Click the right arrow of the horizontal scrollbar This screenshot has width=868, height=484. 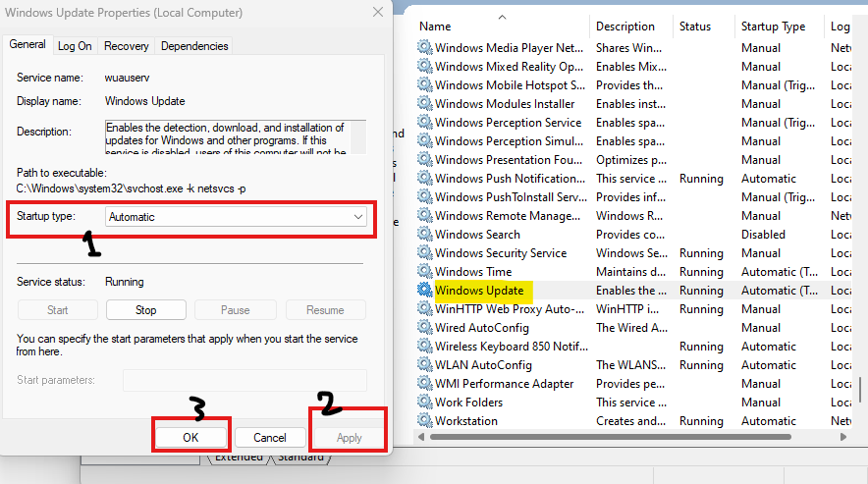coord(843,436)
